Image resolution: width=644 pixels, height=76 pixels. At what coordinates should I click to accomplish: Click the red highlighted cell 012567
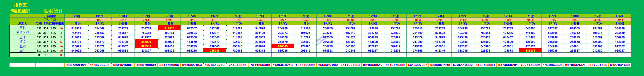tap(169, 28)
